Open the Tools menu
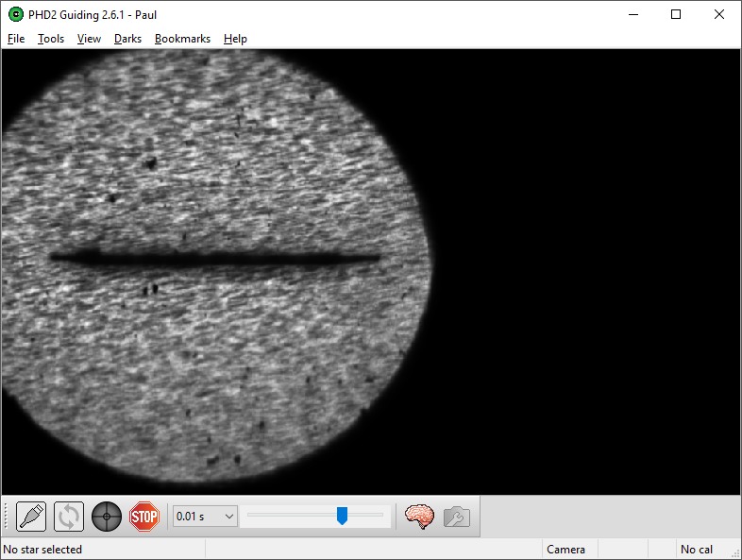 [x=51, y=39]
